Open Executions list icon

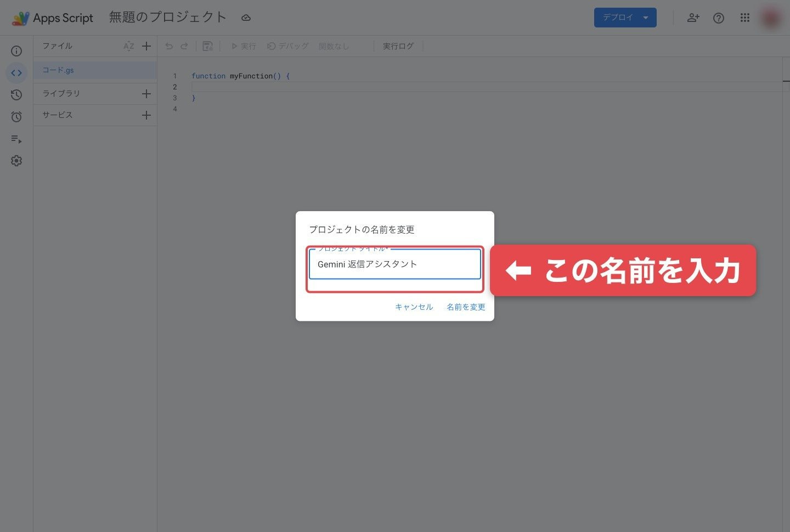[16, 139]
